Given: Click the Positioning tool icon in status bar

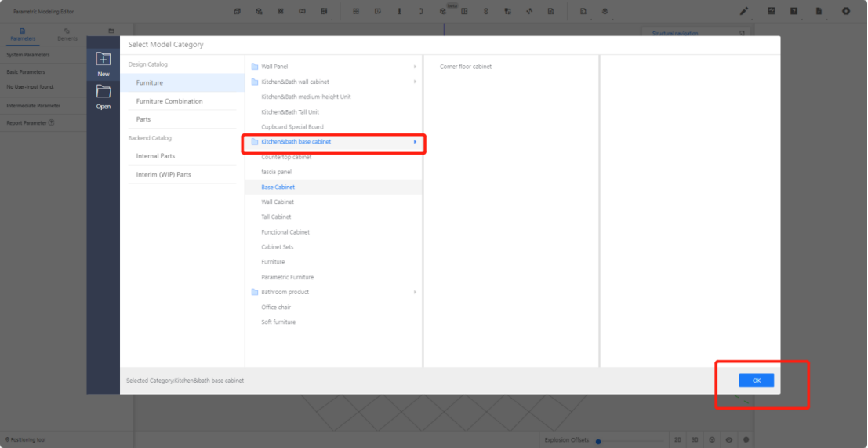Looking at the screenshot, I should (x=7, y=440).
